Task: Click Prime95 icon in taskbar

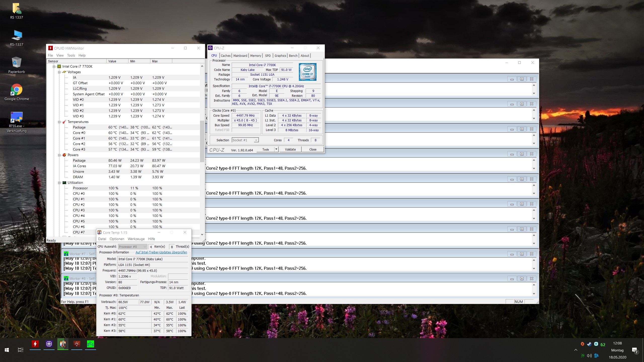Action: pos(90,344)
